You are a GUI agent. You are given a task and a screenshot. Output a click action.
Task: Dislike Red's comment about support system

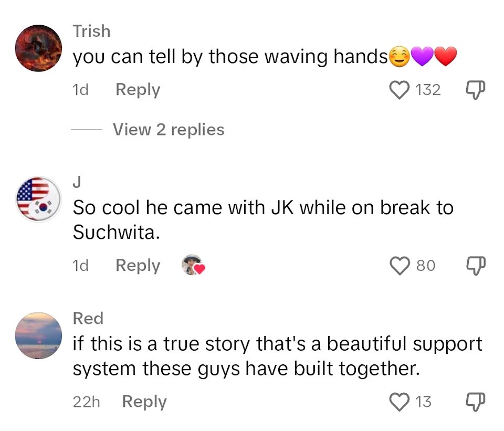[476, 402]
